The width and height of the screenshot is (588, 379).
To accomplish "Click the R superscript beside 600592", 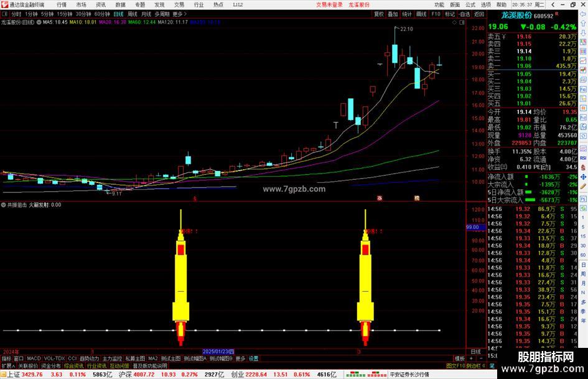I will (x=556, y=14).
